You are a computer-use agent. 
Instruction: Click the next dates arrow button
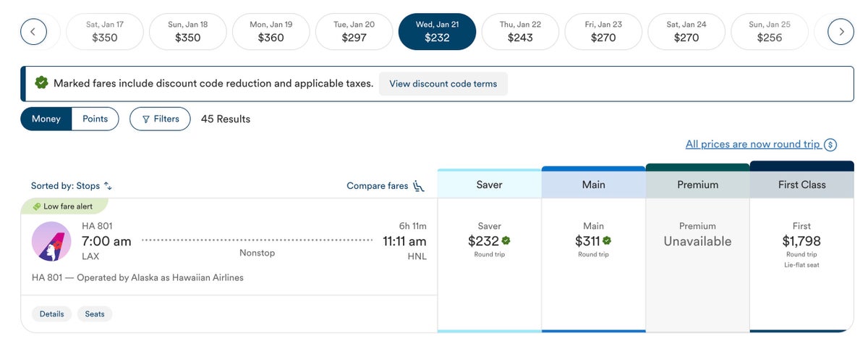click(x=841, y=32)
